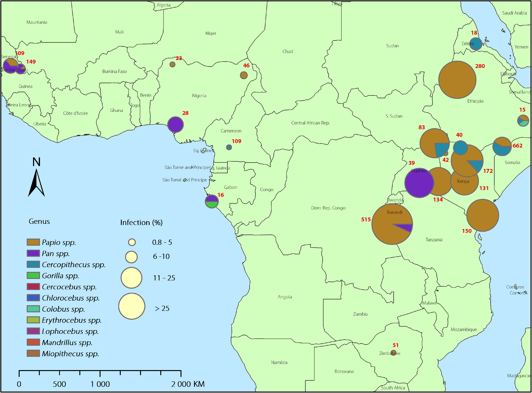Click the Somalia pie chart labeled 662

point(502,146)
